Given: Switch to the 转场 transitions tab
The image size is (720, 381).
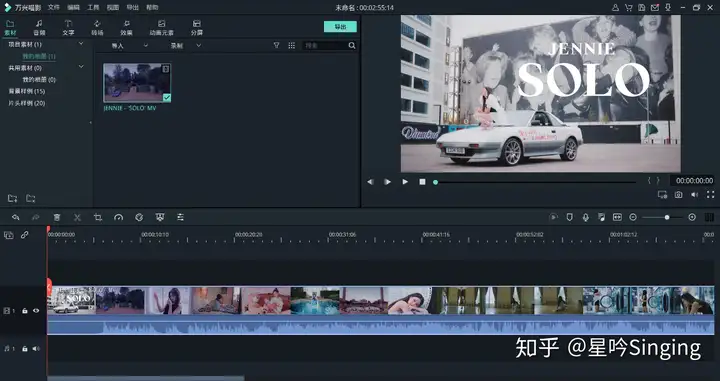Looking at the screenshot, I should 97,28.
